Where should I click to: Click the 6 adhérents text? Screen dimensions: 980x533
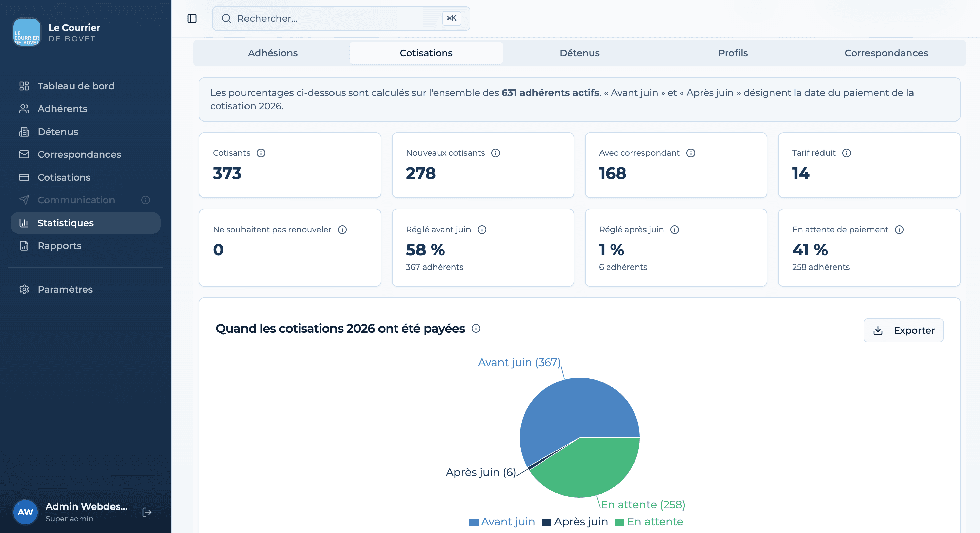pyautogui.click(x=623, y=267)
